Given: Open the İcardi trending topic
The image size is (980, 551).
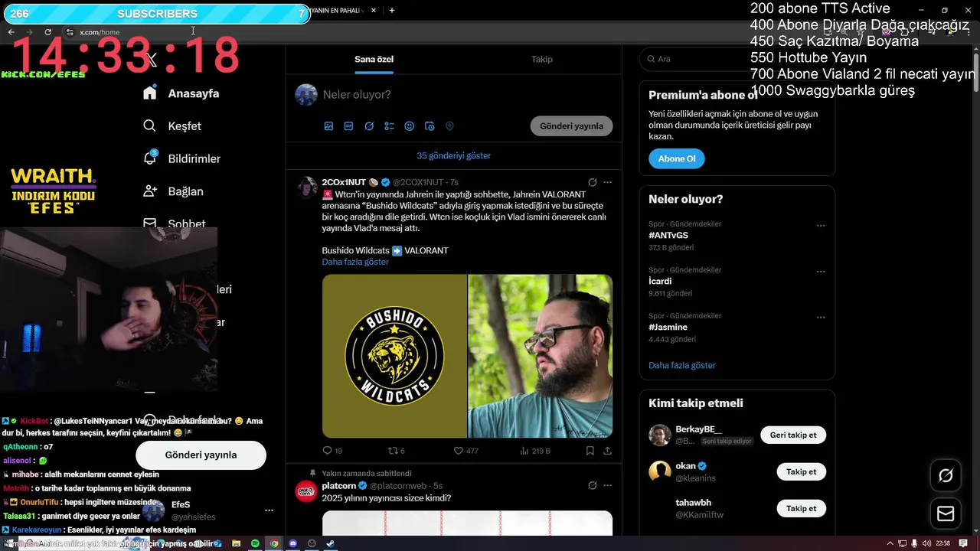Looking at the screenshot, I should point(660,281).
